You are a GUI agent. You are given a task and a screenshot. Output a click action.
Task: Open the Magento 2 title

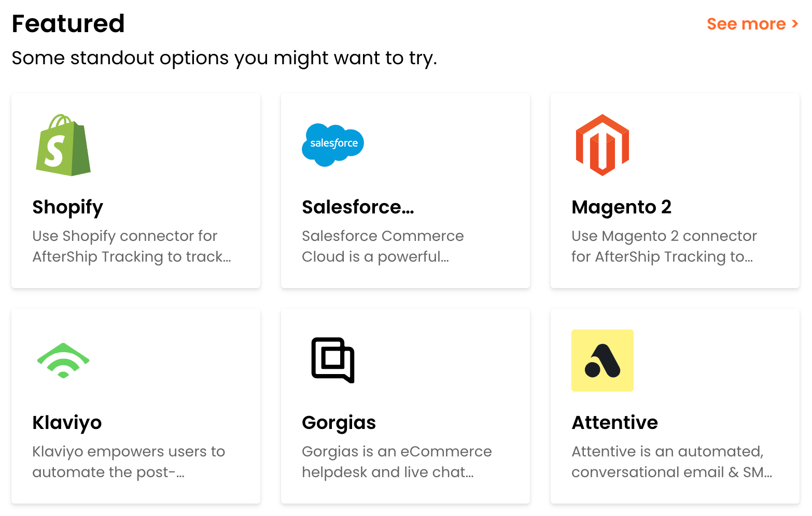(x=621, y=207)
